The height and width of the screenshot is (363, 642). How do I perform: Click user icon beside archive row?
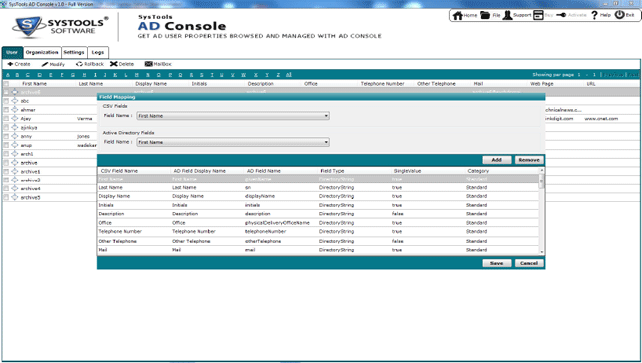(15, 162)
